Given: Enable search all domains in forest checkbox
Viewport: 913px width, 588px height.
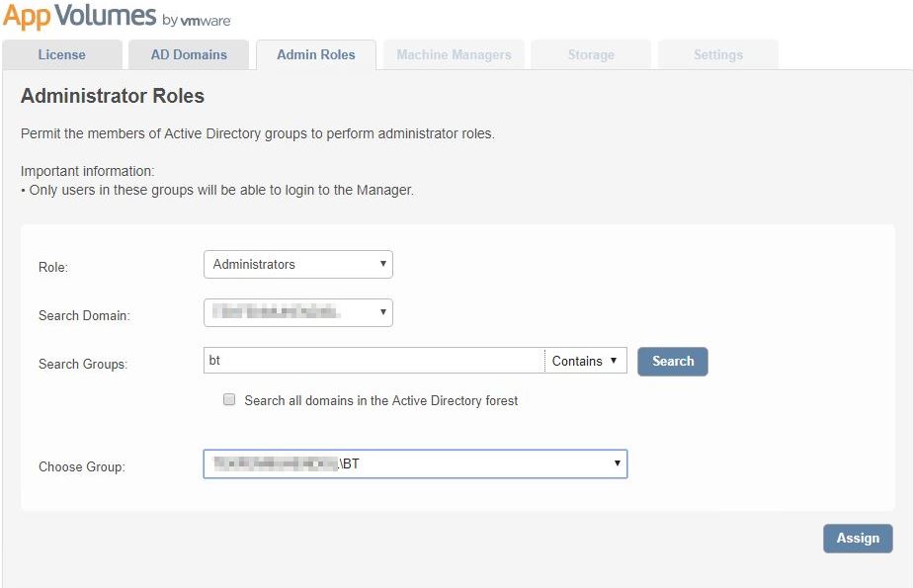Looking at the screenshot, I should tap(229, 399).
